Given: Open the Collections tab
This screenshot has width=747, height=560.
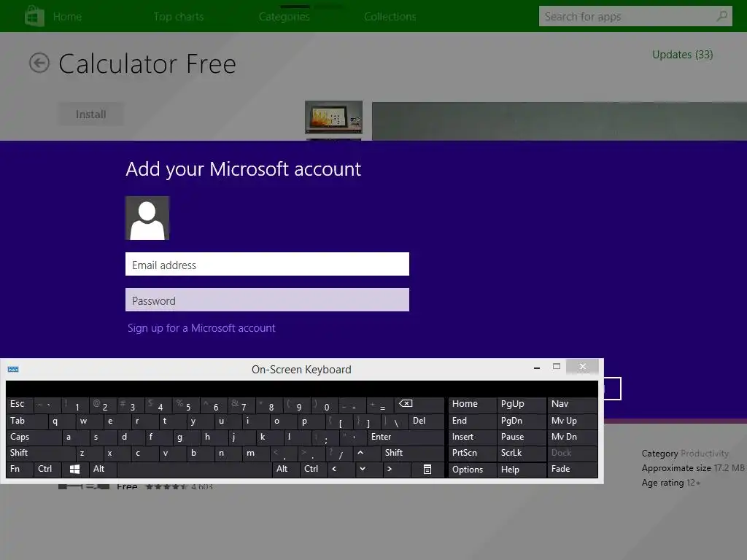Looking at the screenshot, I should [390, 17].
